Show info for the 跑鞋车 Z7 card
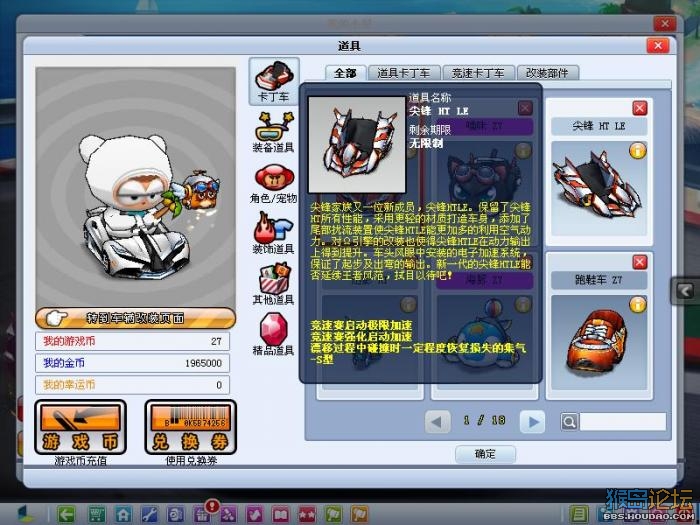Viewport: 700px width, 525px height. (x=638, y=305)
